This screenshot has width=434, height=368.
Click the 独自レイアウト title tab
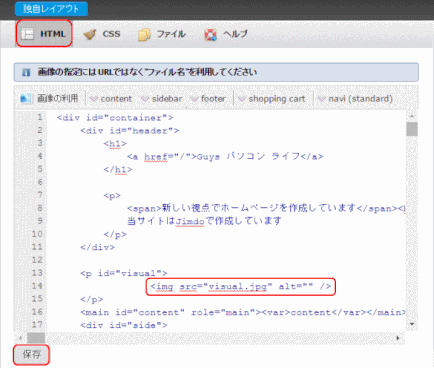51,9
